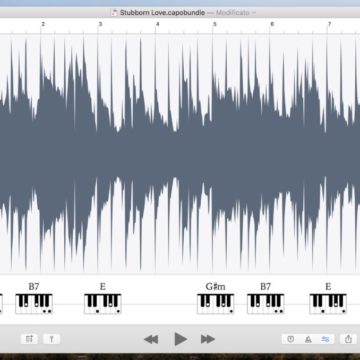This screenshot has width=360, height=360.
Task: Click the rewind double-arrow button
Action: (x=151, y=339)
